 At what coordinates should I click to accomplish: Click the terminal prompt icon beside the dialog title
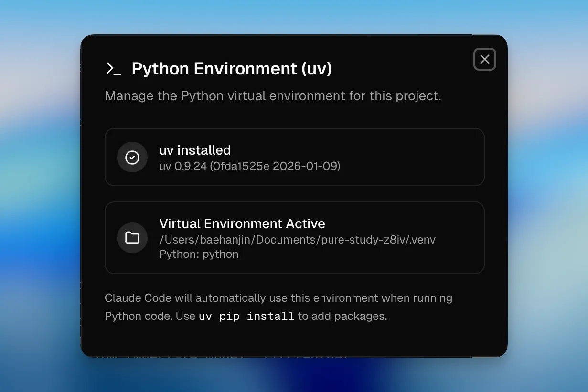(114, 69)
